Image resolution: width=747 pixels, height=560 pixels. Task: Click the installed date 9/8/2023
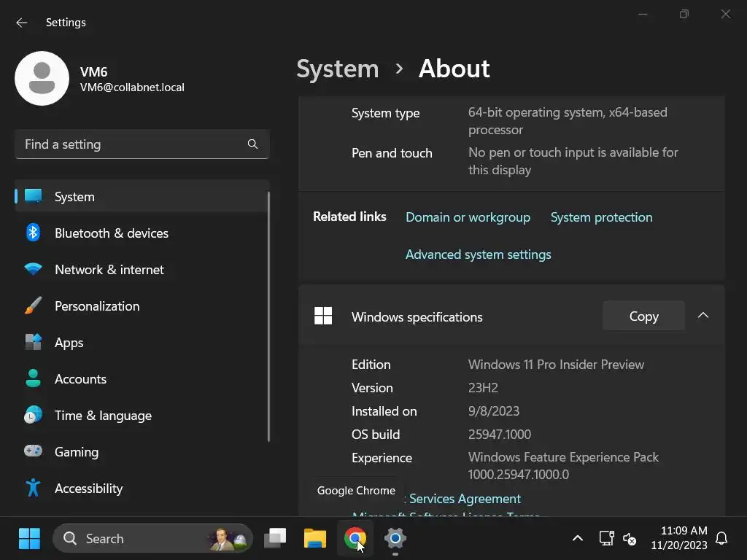(x=494, y=411)
